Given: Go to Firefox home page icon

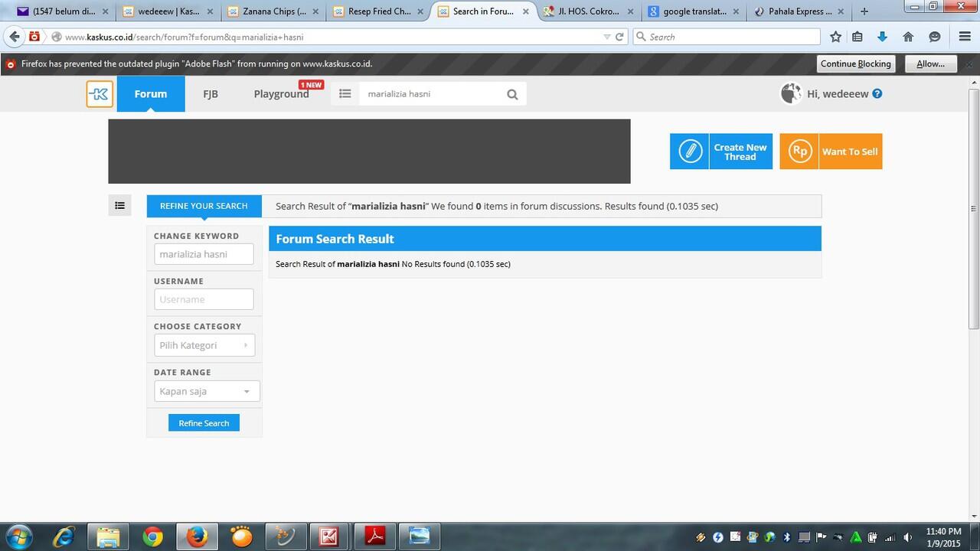Looking at the screenshot, I should pyautogui.click(x=908, y=37).
